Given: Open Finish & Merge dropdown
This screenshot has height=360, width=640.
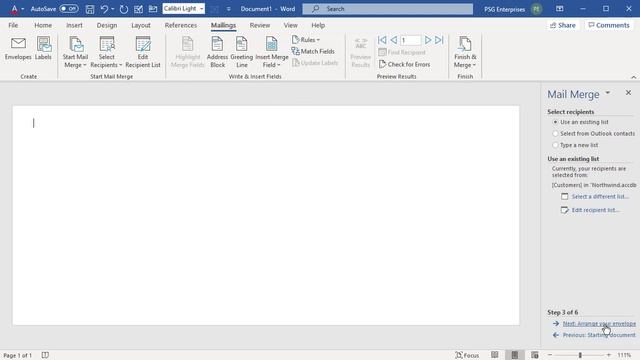Looking at the screenshot, I should (465, 52).
